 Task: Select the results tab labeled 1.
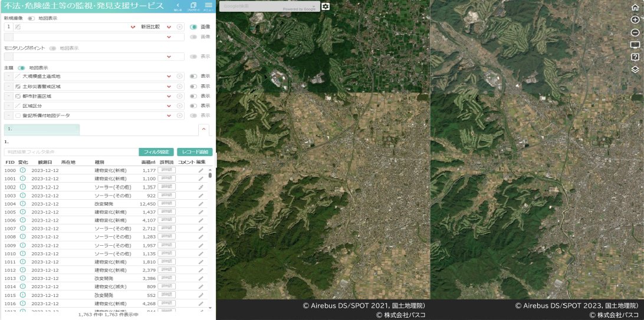point(41,130)
